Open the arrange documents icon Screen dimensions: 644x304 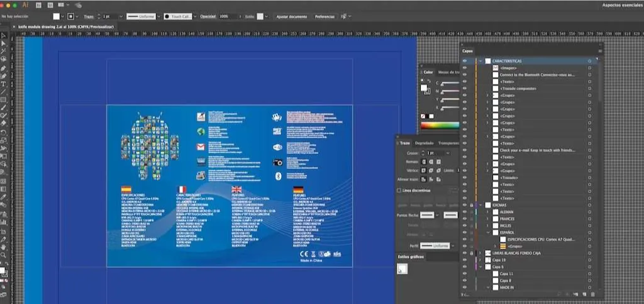62,5
